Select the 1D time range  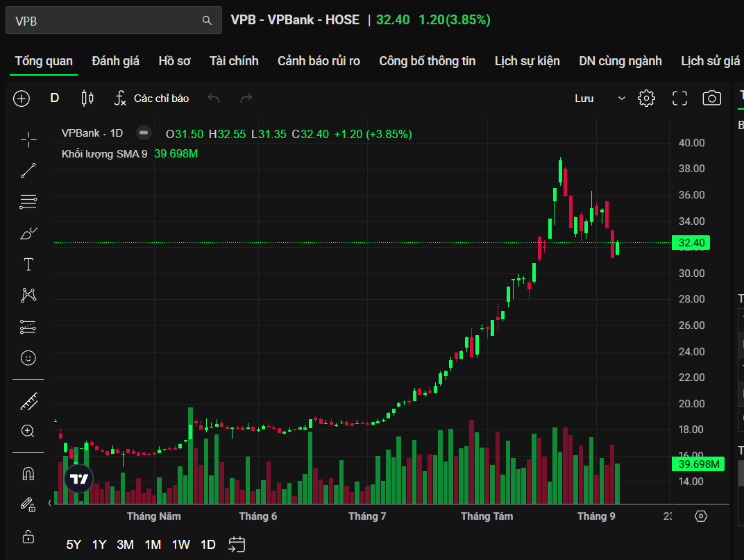[x=208, y=544]
